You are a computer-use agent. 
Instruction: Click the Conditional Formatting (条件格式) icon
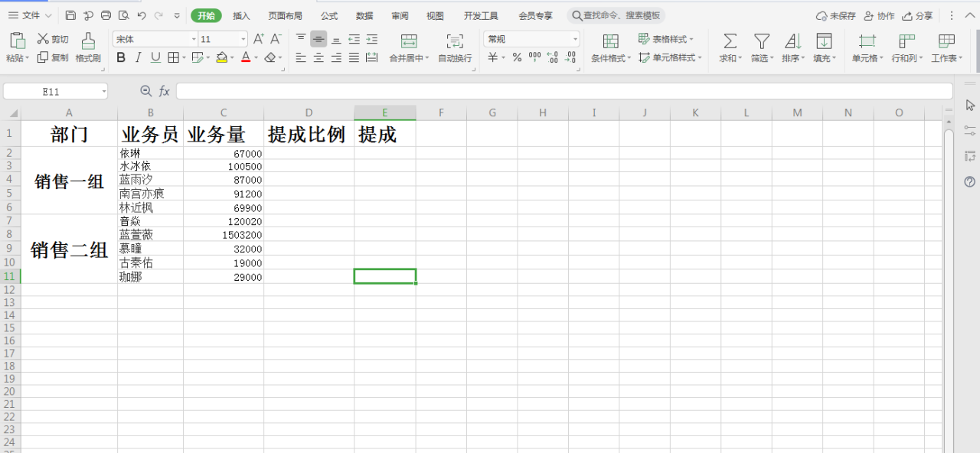(610, 41)
